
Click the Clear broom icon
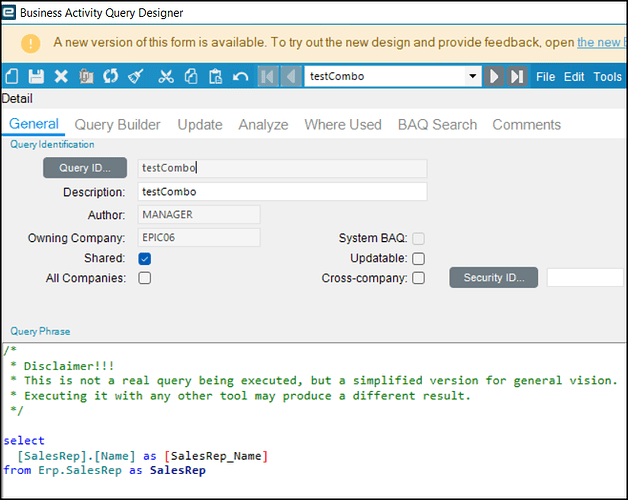click(x=135, y=77)
